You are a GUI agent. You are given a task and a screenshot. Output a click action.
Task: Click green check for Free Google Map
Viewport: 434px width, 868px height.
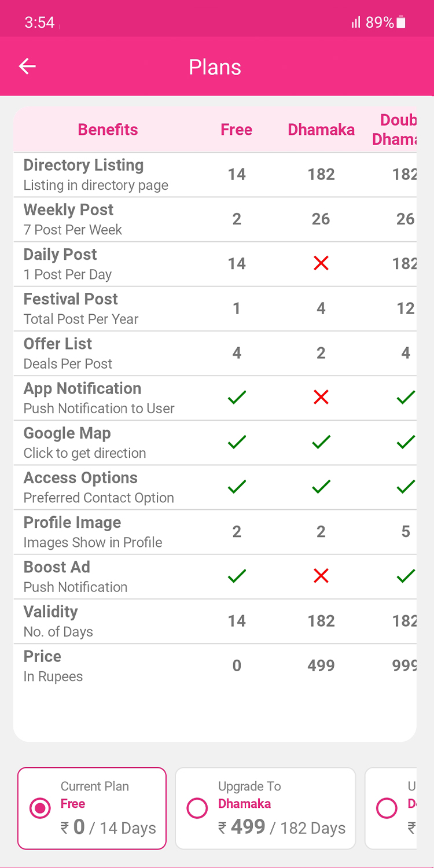pos(237,442)
